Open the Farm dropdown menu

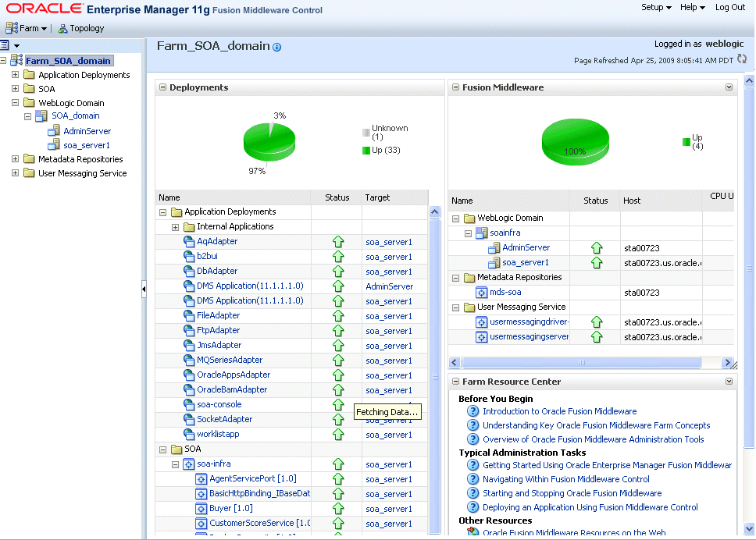pos(33,28)
